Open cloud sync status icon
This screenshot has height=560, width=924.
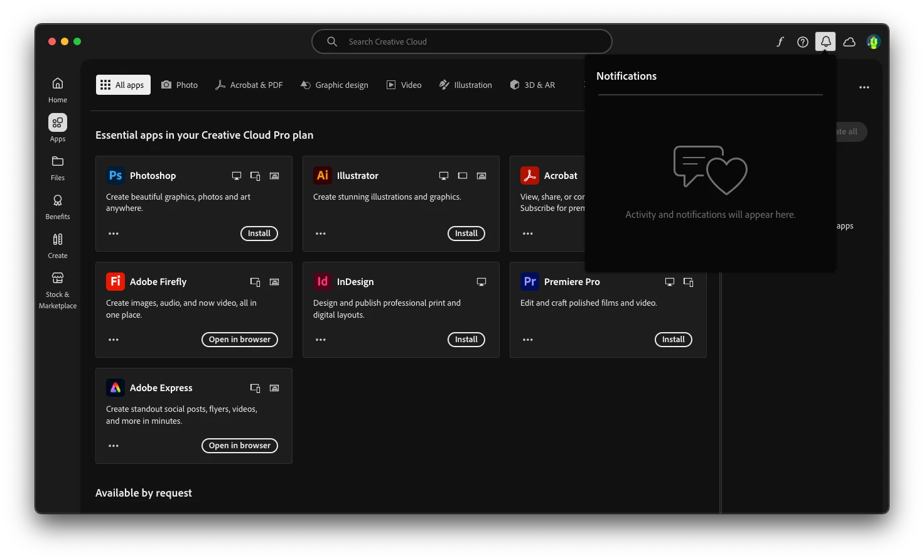pos(849,42)
